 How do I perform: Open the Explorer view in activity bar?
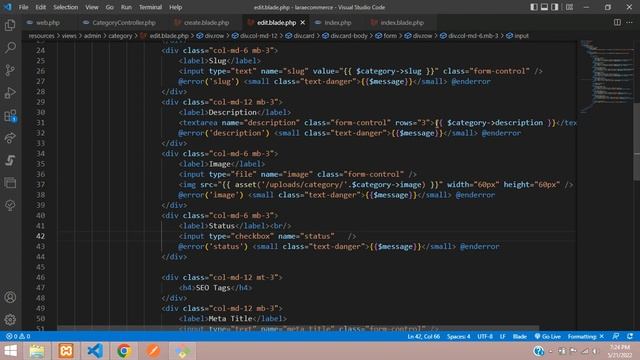[10, 25]
